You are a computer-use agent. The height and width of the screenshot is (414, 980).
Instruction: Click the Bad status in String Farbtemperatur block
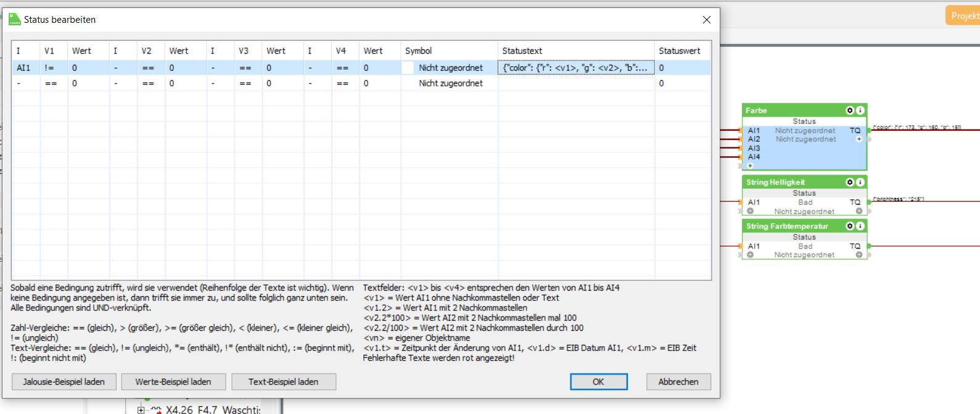tap(805, 246)
